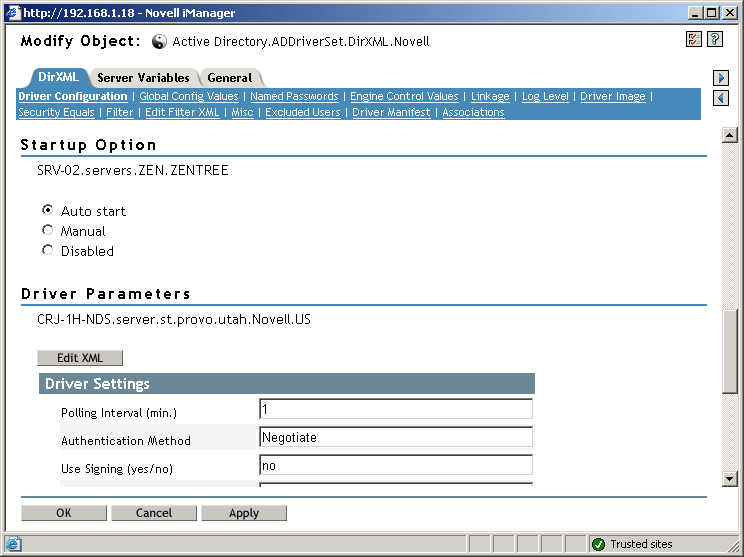This screenshot has width=744, height=557.
Task: Click the Cancel button
Action: tap(154, 513)
